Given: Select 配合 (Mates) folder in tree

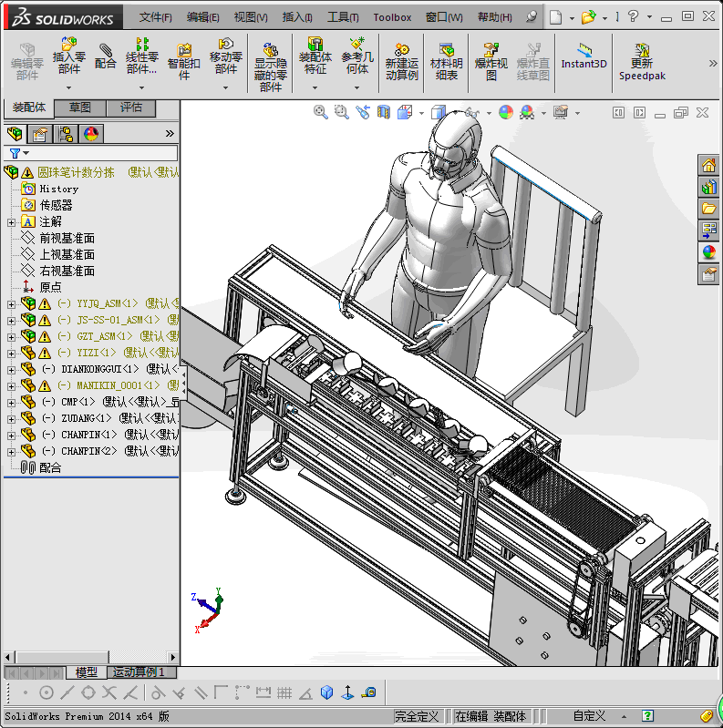Looking at the screenshot, I should point(50,468).
